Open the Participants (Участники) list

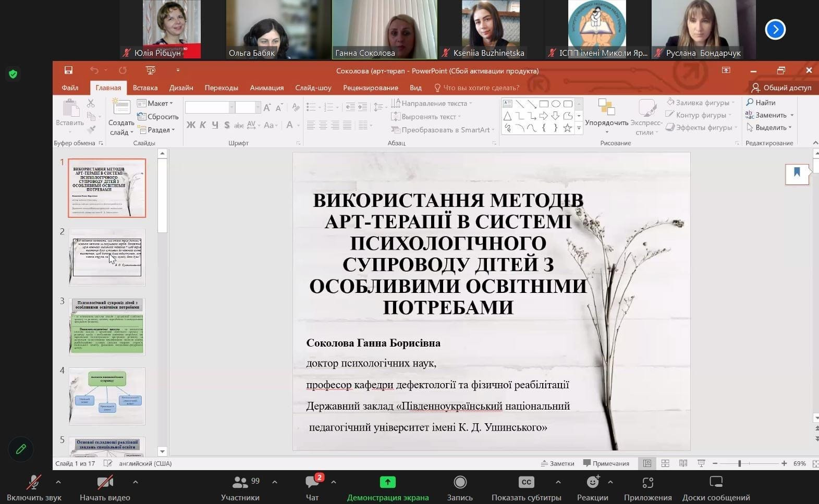pyautogui.click(x=240, y=482)
